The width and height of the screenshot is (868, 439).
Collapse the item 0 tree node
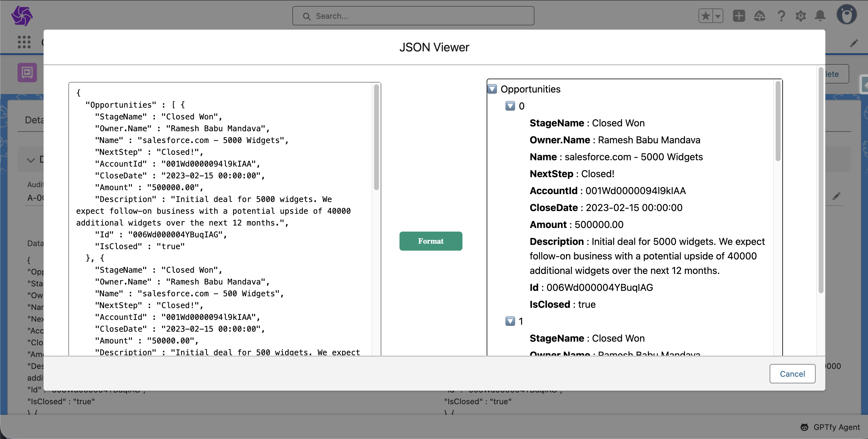point(510,106)
